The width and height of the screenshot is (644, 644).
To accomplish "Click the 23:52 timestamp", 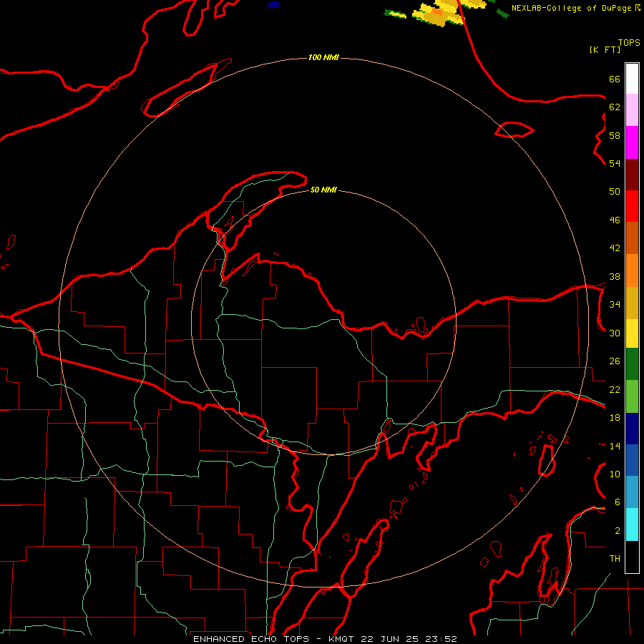I will click(440, 639).
